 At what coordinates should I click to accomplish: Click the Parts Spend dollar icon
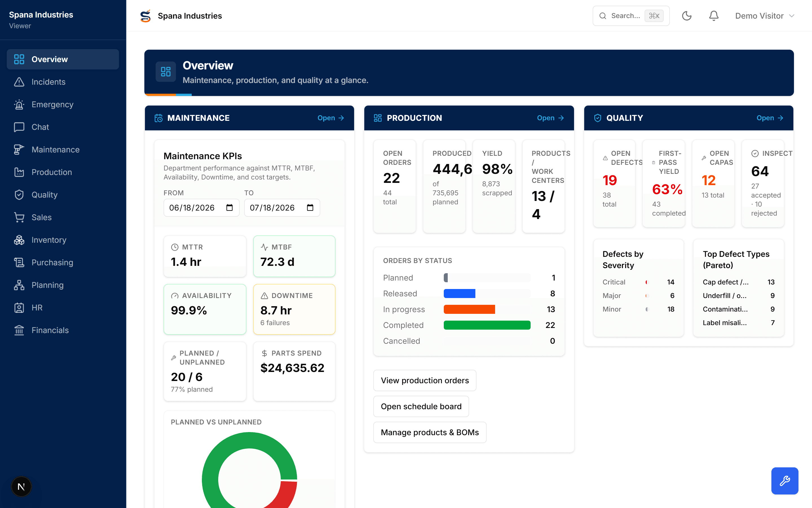tap(264, 353)
